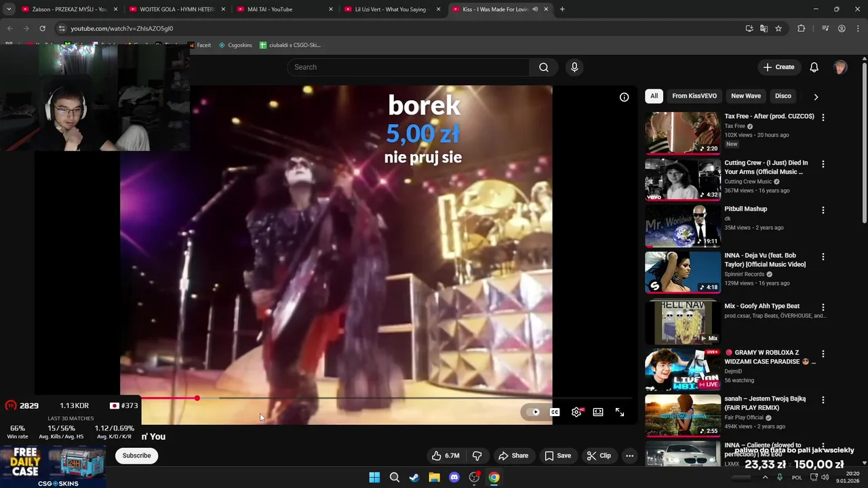Select the Disco chip

[783, 96]
